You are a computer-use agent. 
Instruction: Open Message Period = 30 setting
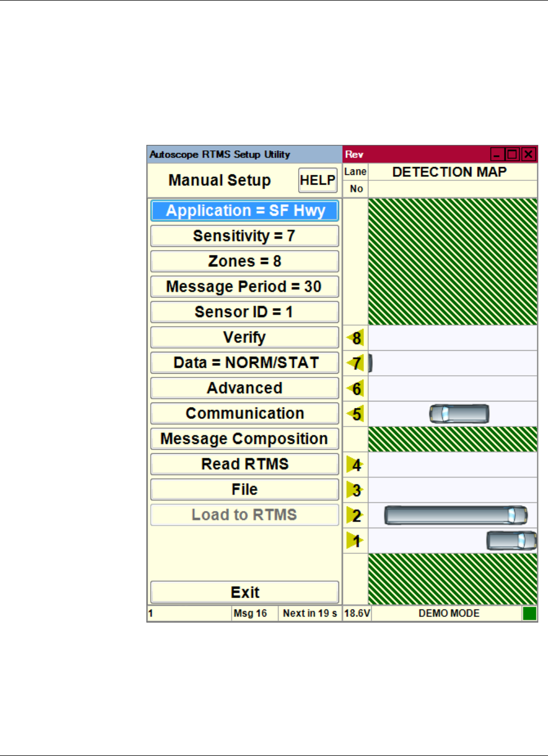pos(245,286)
